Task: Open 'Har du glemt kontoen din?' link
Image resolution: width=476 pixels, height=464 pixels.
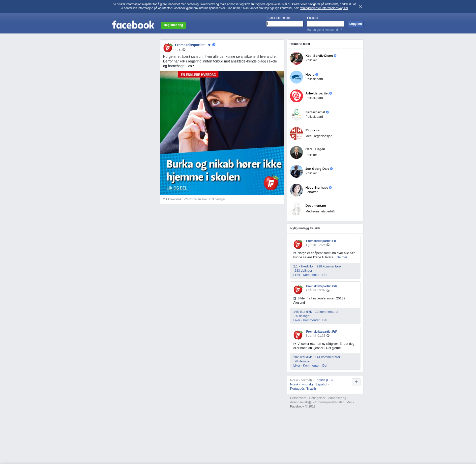Action: pos(324,30)
